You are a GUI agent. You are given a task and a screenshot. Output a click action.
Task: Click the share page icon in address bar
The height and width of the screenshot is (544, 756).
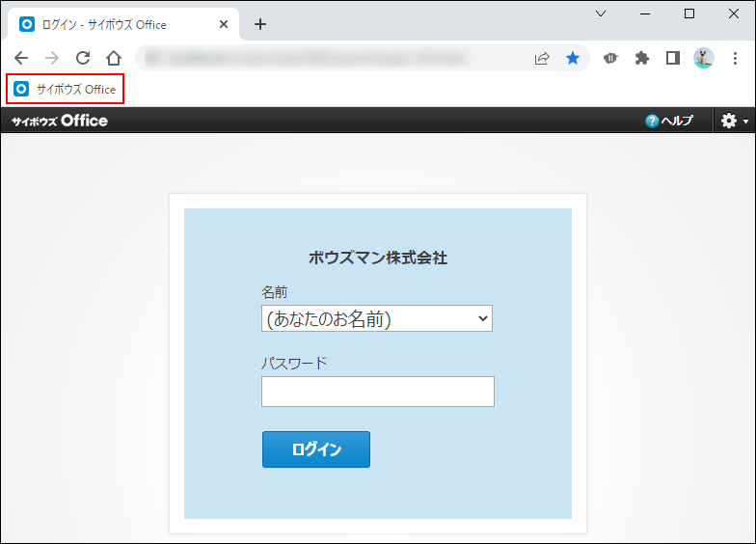point(542,58)
